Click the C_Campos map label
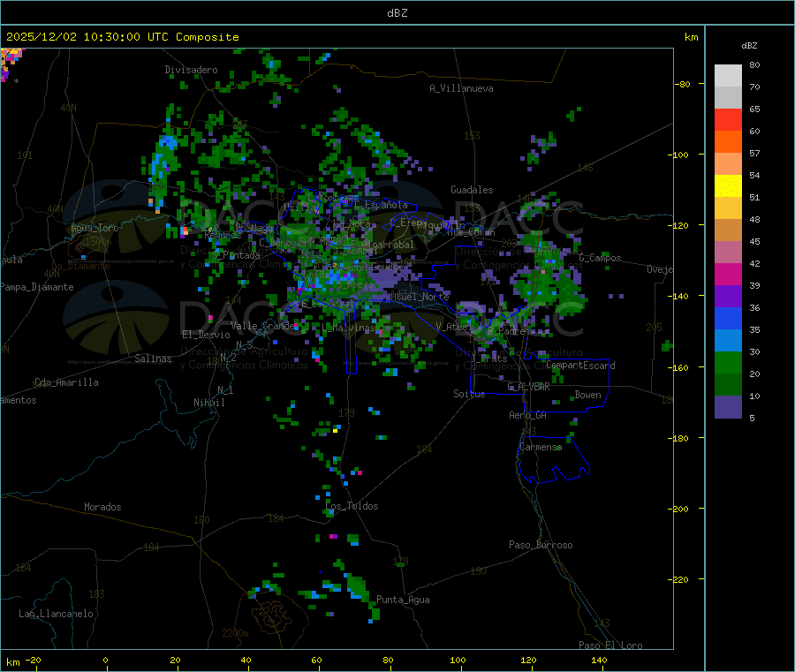 click(601, 258)
